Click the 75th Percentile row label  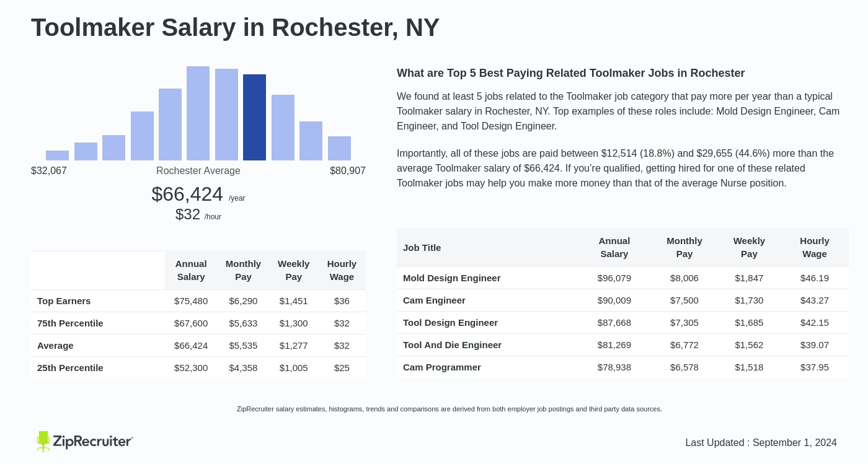[x=70, y=323]
